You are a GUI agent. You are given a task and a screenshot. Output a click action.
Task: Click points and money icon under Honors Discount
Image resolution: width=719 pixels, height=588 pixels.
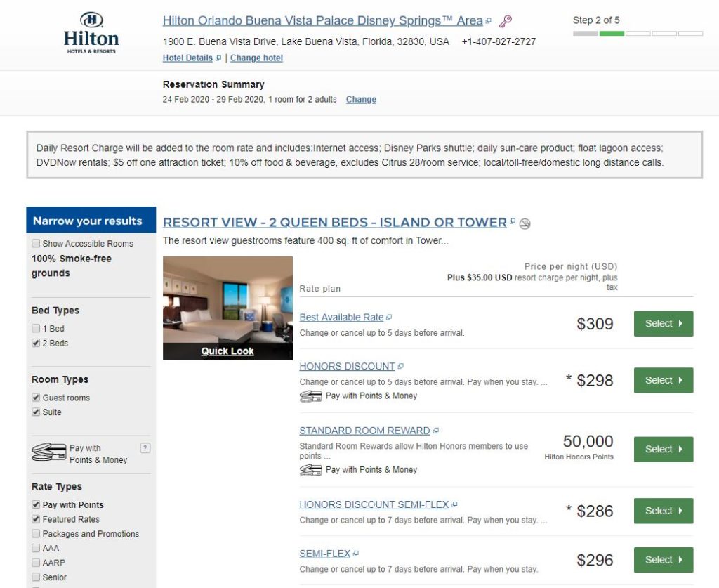pyautogui.click(x=310, y=396)
